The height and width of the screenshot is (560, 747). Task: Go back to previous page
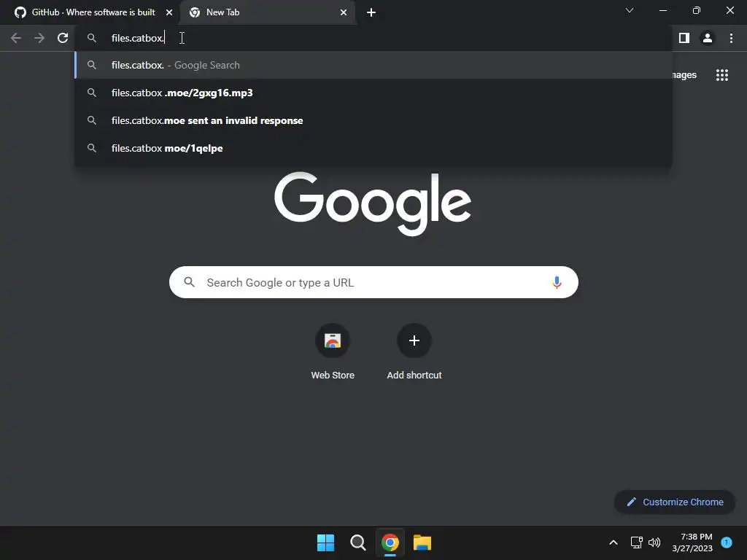point(16,38)
